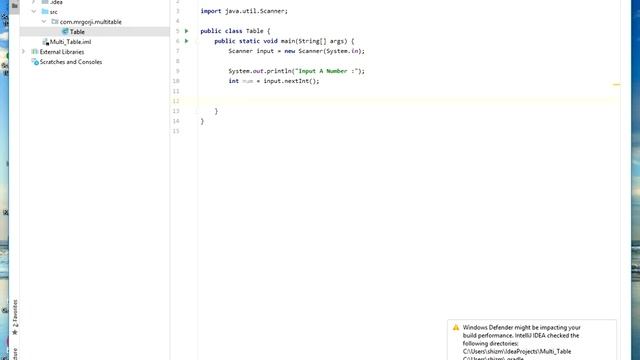Click the com.mrgorji.multitable package icon
640x360 pixels.
pos(55,22)
